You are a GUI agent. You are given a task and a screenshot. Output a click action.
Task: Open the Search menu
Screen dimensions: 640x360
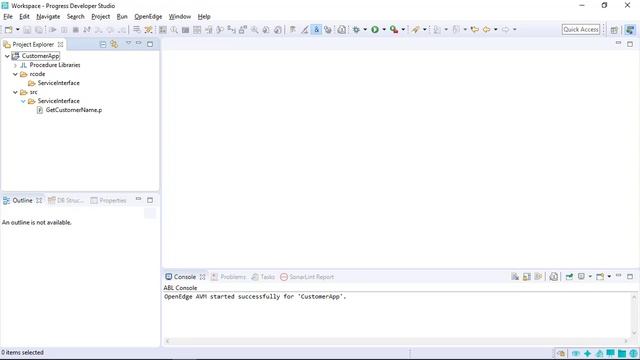click(x=76, y=17)
